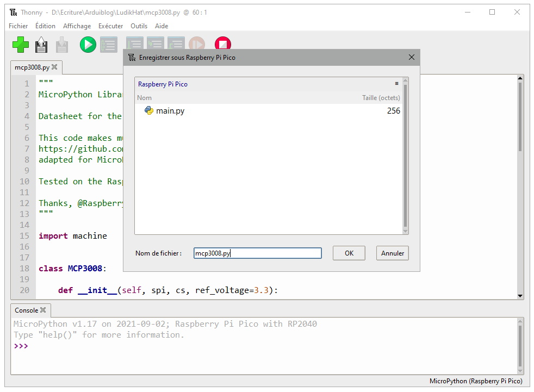Run the current script with green play button

click(88, 45)
